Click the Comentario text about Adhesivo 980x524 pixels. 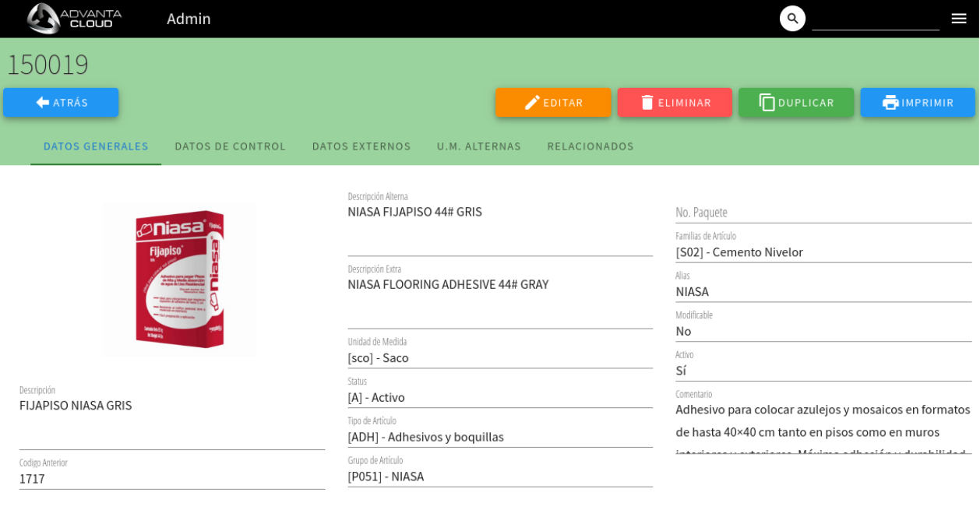[823, 428]
